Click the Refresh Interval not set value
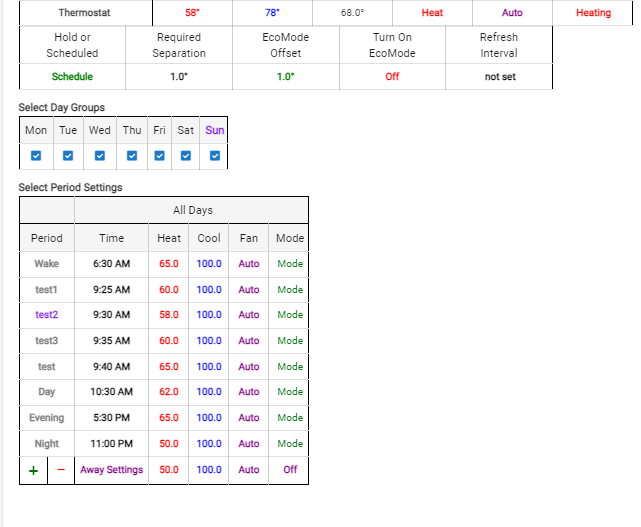 [x=500, y=76]
